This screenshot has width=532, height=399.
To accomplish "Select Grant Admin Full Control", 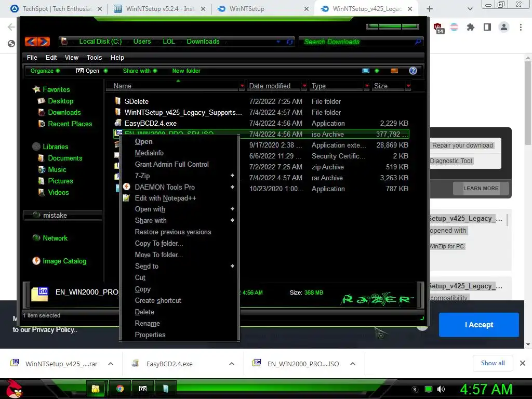I will coord(171,164).
